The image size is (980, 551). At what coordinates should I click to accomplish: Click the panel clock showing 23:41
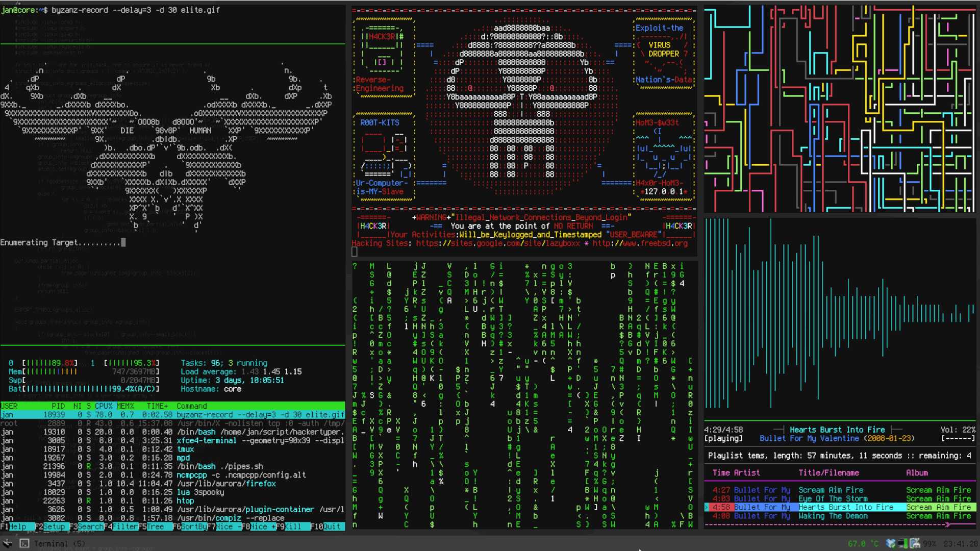pyautogui.click(x=960, y=544)
